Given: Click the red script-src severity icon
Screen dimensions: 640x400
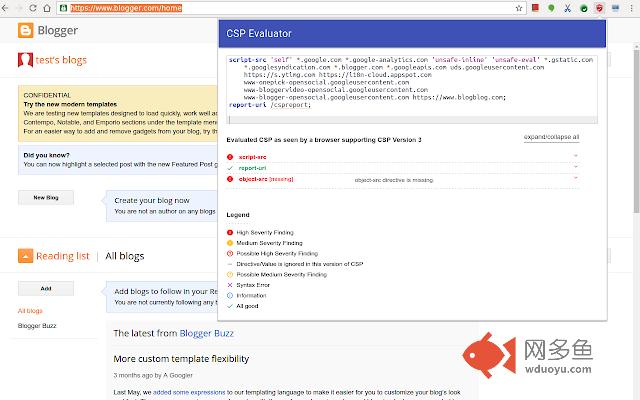Looking at the screenshot, I should coord(230,157).
